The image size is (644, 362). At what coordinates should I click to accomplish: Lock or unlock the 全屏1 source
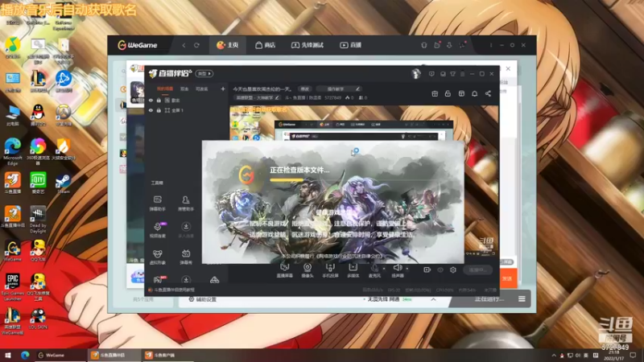[x=159, y=110]
